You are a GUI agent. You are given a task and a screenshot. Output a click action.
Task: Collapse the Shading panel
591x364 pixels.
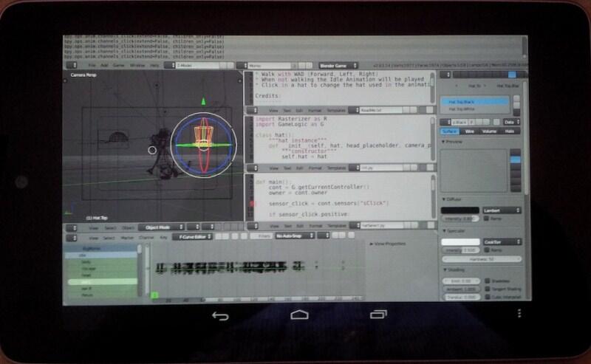[454, 269]
